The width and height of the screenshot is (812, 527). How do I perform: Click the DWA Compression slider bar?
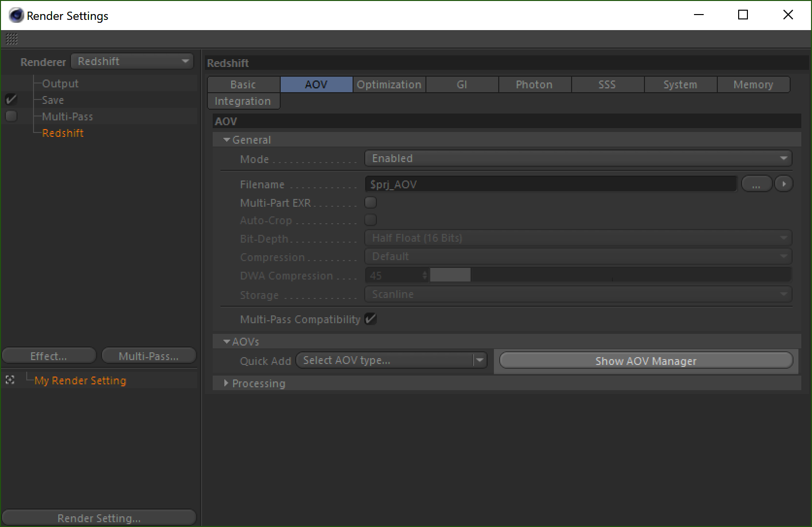pyautogui.click(x=611, y=275)
